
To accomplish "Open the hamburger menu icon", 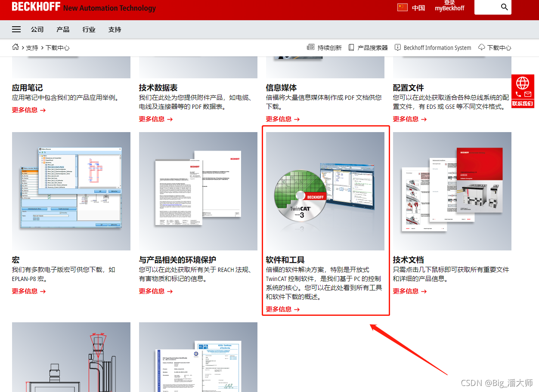I will [16, 29].
